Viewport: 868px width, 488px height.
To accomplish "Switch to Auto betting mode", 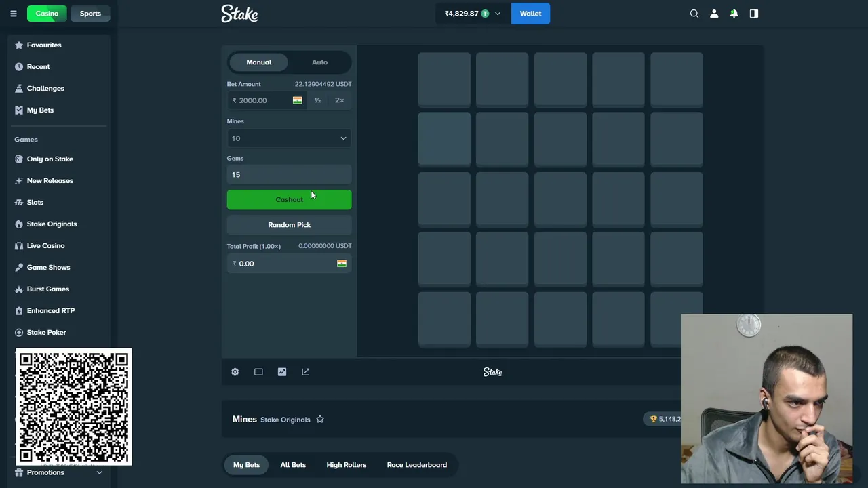I will [319, 62].
